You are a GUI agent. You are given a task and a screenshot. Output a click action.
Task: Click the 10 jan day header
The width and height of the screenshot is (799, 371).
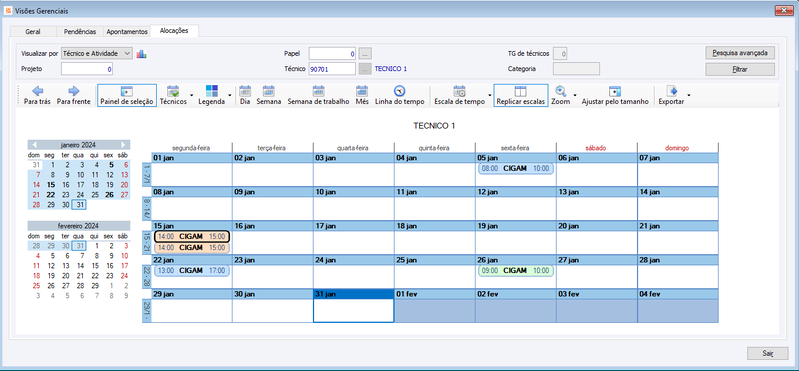click(x=353, y=192)
